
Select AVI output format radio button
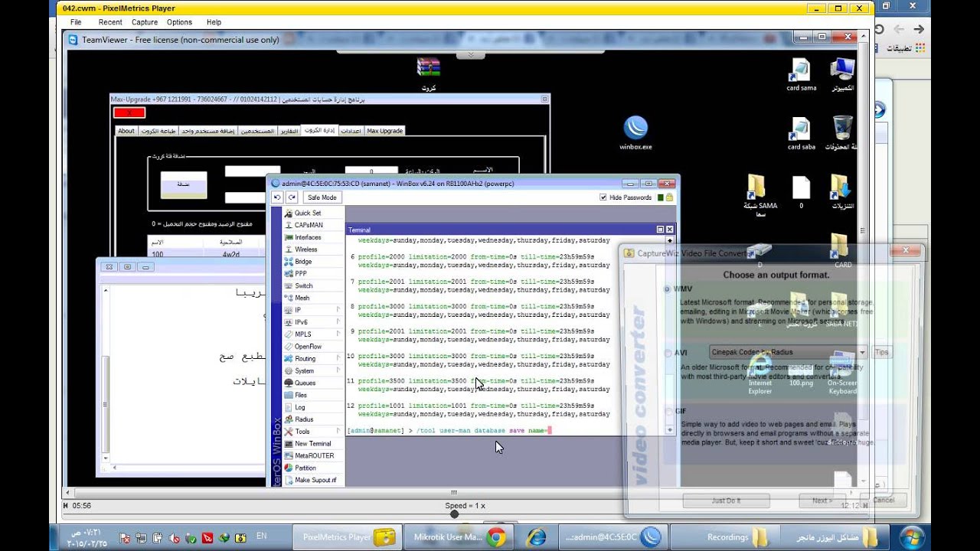click(668, 353)
